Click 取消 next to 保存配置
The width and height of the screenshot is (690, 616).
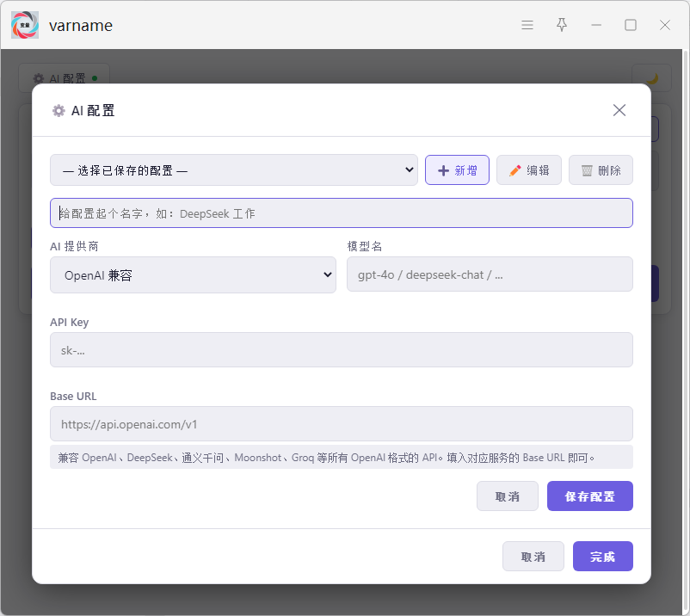508,496
